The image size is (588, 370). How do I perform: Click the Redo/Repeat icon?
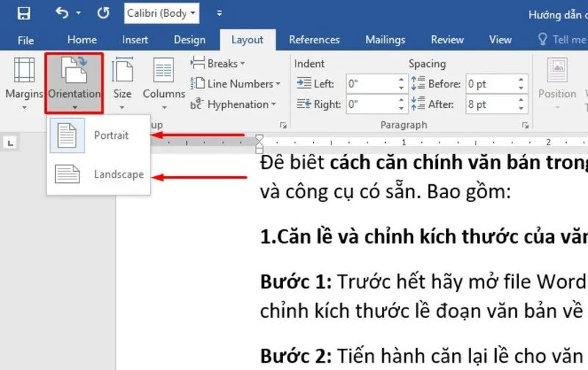pyautogui.click(x=103, y=13)
